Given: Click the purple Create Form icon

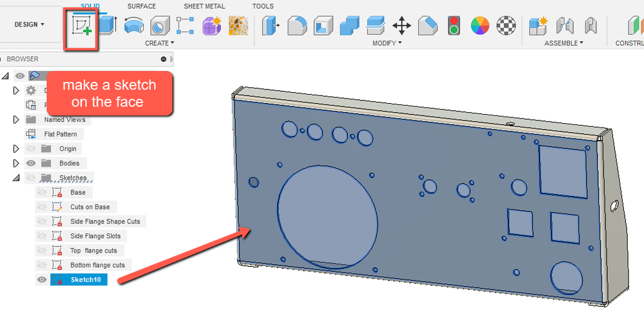Looking at the screenshot, I should [x=212, y=25].
